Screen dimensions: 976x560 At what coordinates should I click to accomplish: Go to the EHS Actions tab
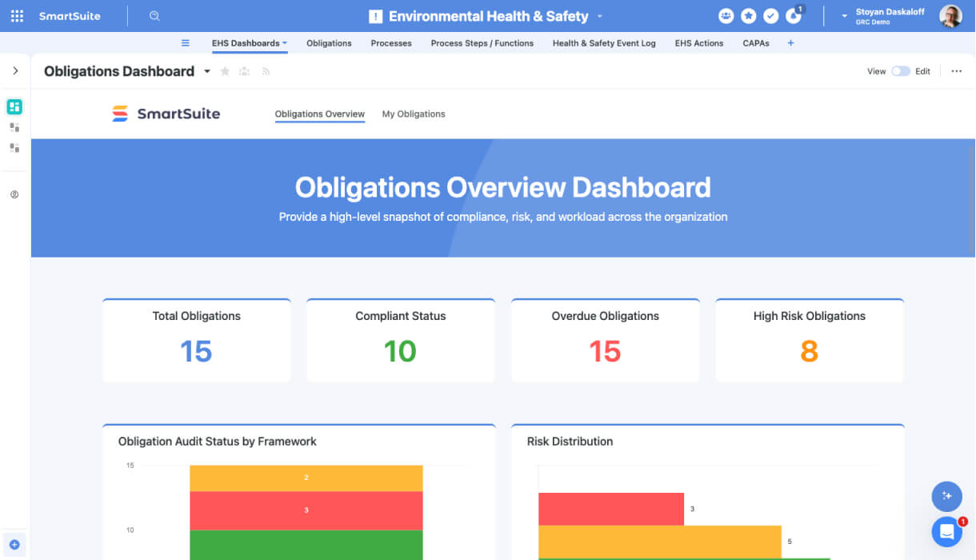click(699, 43)
